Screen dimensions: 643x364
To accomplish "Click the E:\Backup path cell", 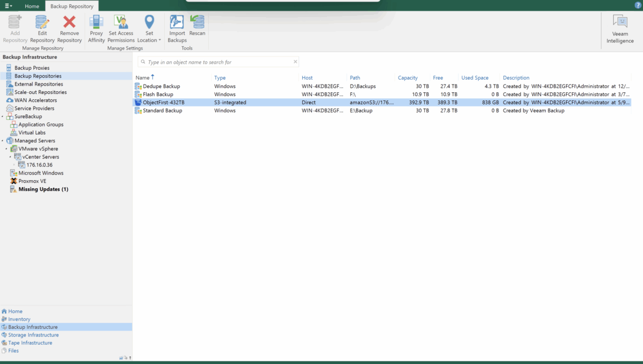I will click(x=361, y=110).
